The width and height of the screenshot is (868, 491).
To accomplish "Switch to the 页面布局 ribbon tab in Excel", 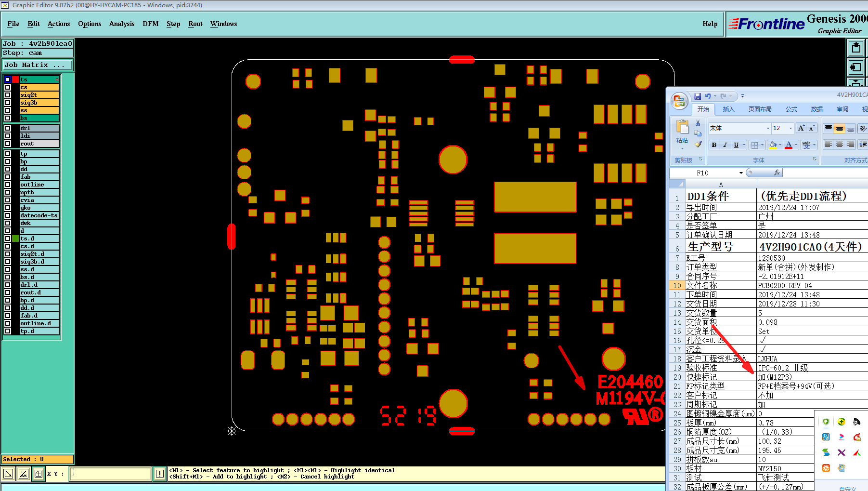I will 760,109.
